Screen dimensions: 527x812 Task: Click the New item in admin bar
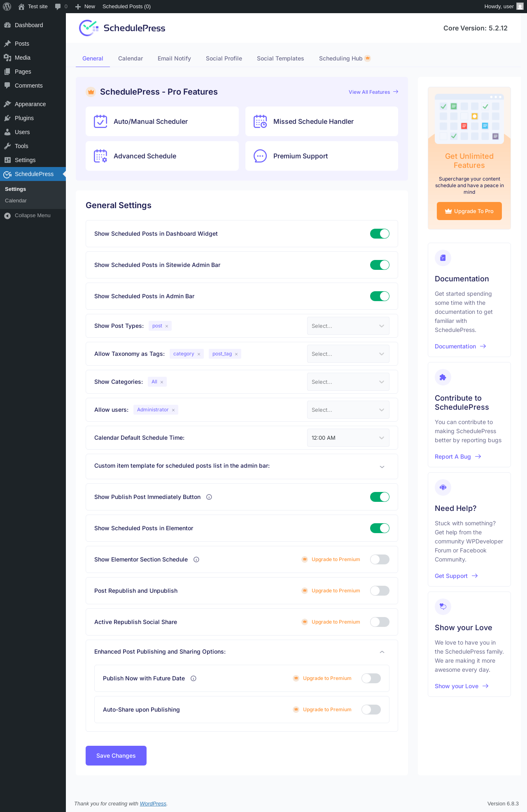click(85, 7)
